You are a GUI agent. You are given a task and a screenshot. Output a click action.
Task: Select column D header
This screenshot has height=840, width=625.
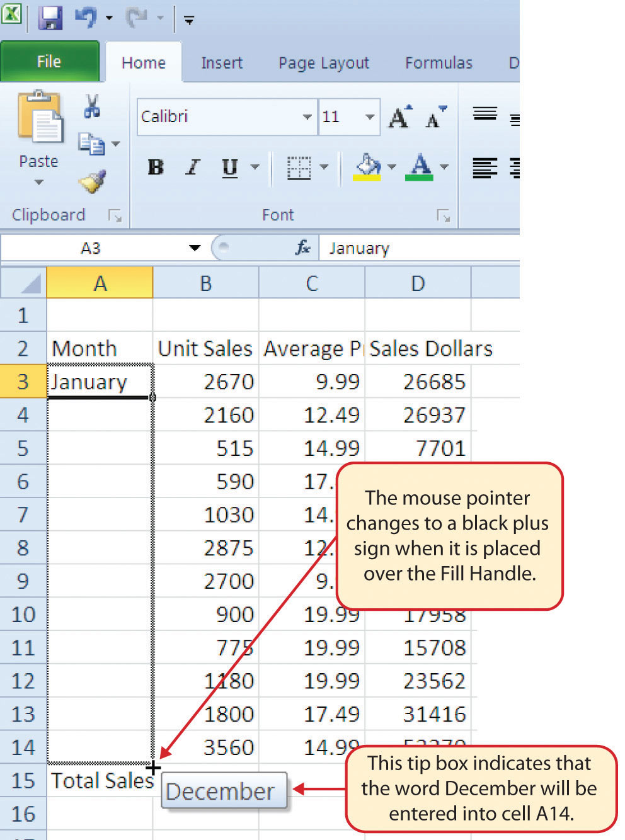pyautogui.click(x=418, y=283)
